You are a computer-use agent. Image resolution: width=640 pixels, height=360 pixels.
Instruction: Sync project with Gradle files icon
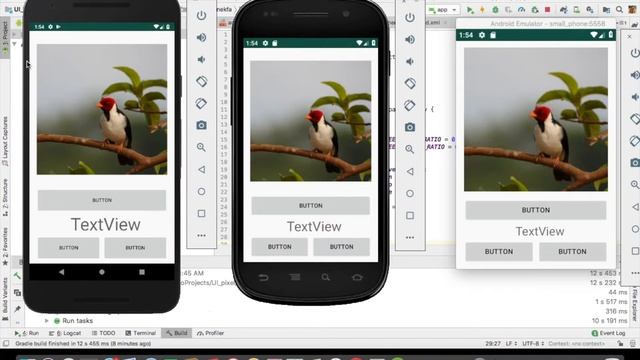(x=564, y=10)
